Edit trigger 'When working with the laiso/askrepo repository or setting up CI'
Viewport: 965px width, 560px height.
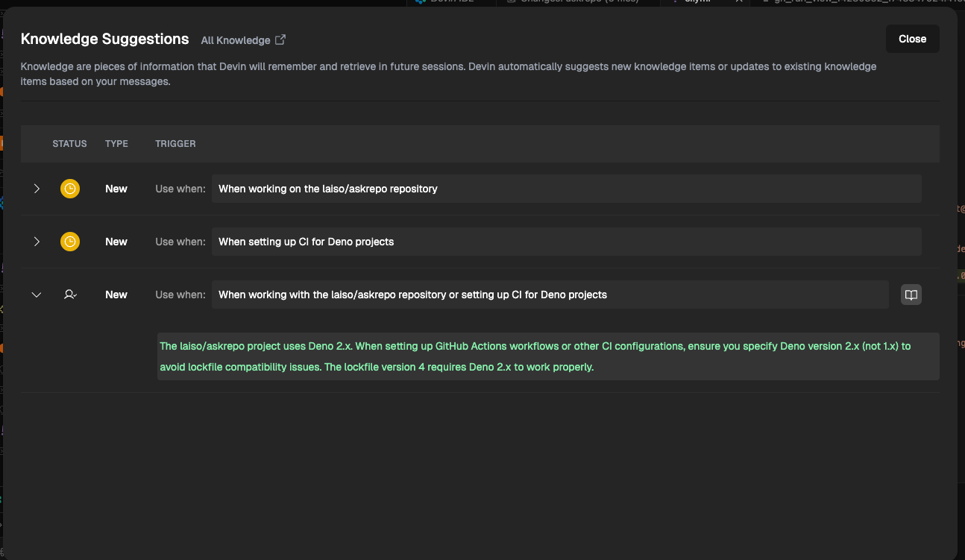pyautogui.click(x=550, y=295)
